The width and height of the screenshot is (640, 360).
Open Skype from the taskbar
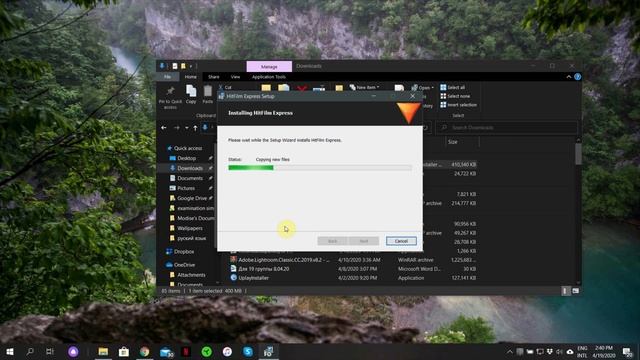point(248,351)
